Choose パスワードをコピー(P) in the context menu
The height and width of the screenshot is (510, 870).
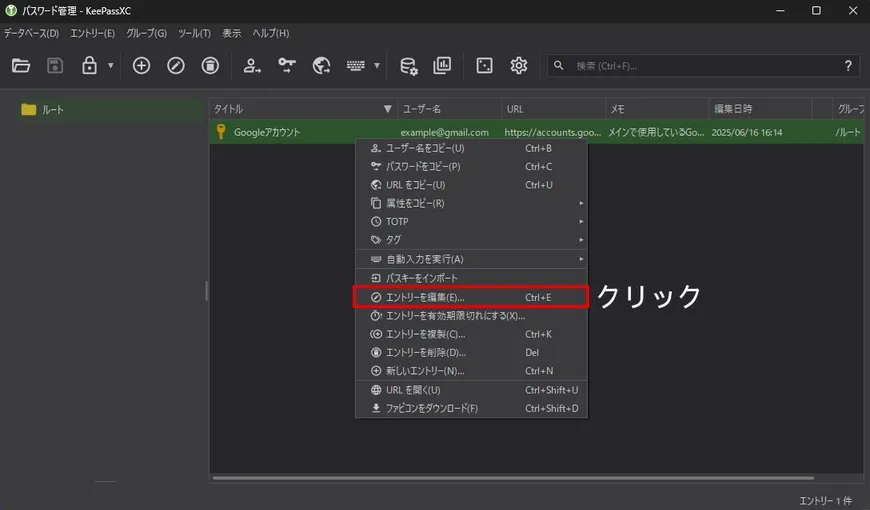click(471, 166)
